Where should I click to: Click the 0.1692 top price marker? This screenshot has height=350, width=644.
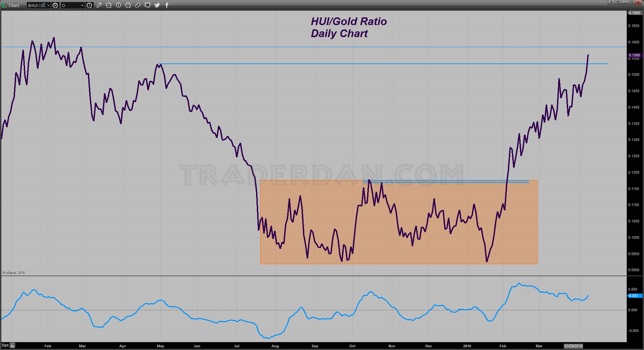click(634, 13)
